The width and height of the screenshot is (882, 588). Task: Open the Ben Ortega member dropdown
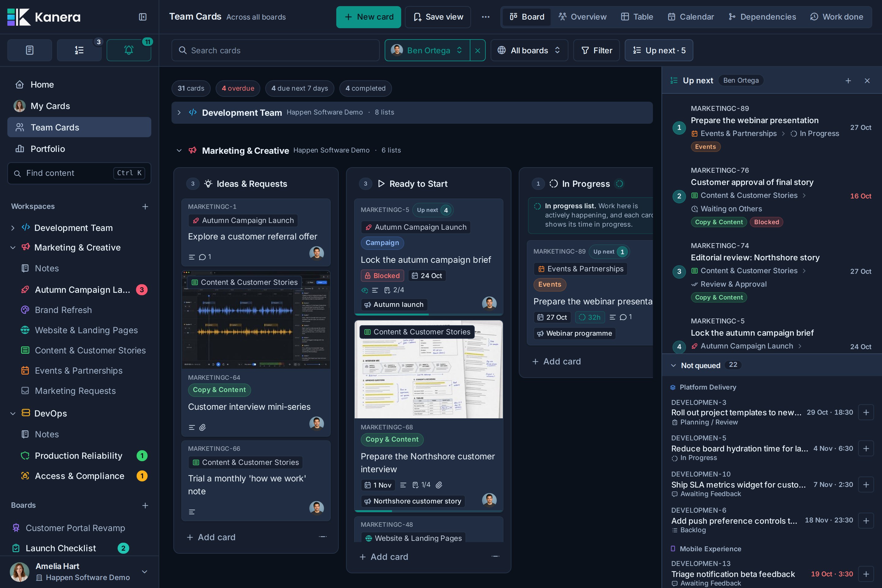(x=427, y=50)
